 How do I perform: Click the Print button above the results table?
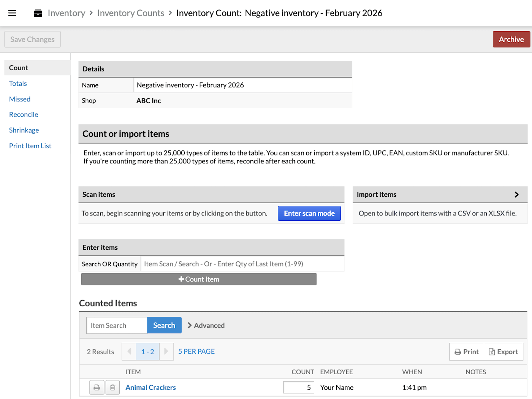click(x=466, y=351)
